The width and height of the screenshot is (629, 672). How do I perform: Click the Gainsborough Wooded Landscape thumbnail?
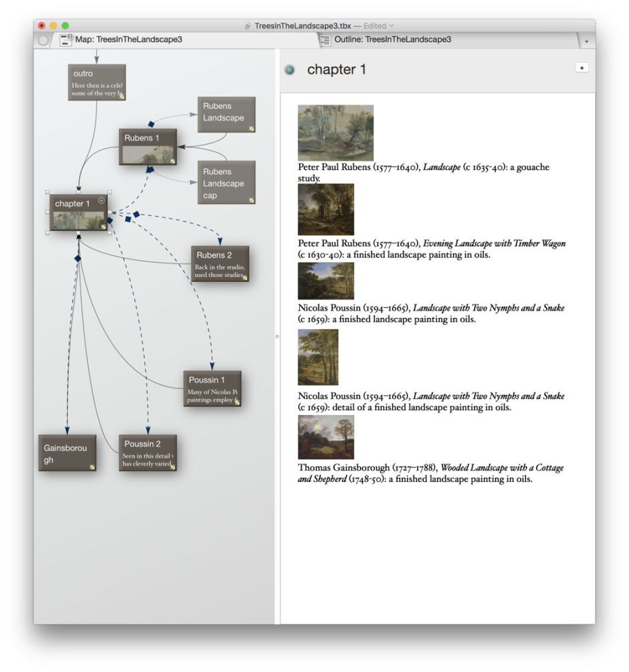[x=325, y=437]
